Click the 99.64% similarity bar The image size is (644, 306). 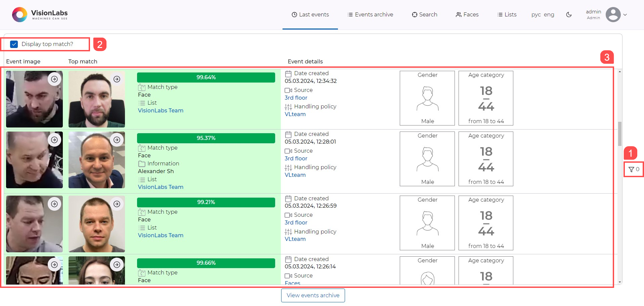[206, 78]
